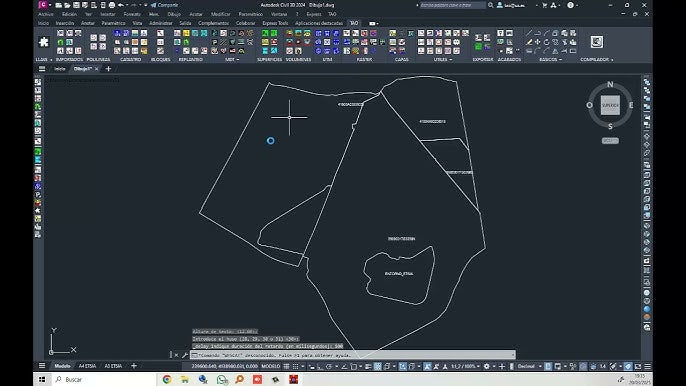Open the Archivo menu
Screen dimensions: 686x386
pos(46,14)
